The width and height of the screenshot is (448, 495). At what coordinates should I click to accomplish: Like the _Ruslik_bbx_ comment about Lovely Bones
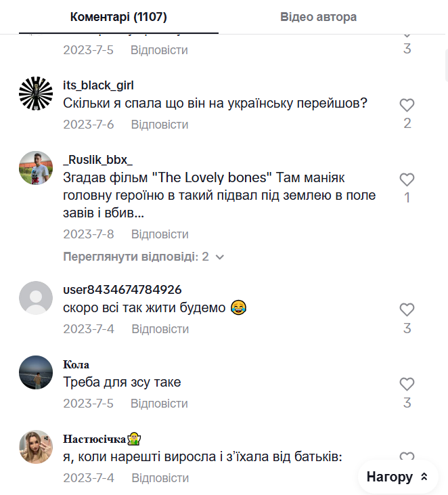point(407,180)
